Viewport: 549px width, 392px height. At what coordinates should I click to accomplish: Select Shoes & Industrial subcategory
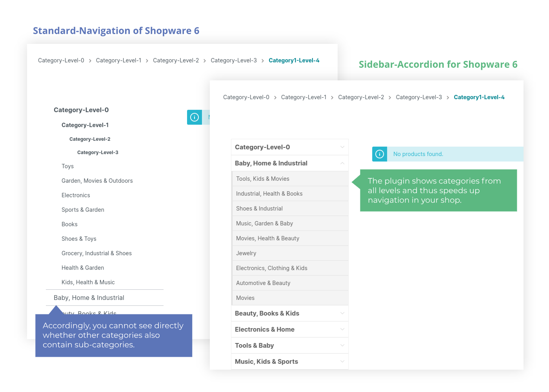[x=290, y=209]
